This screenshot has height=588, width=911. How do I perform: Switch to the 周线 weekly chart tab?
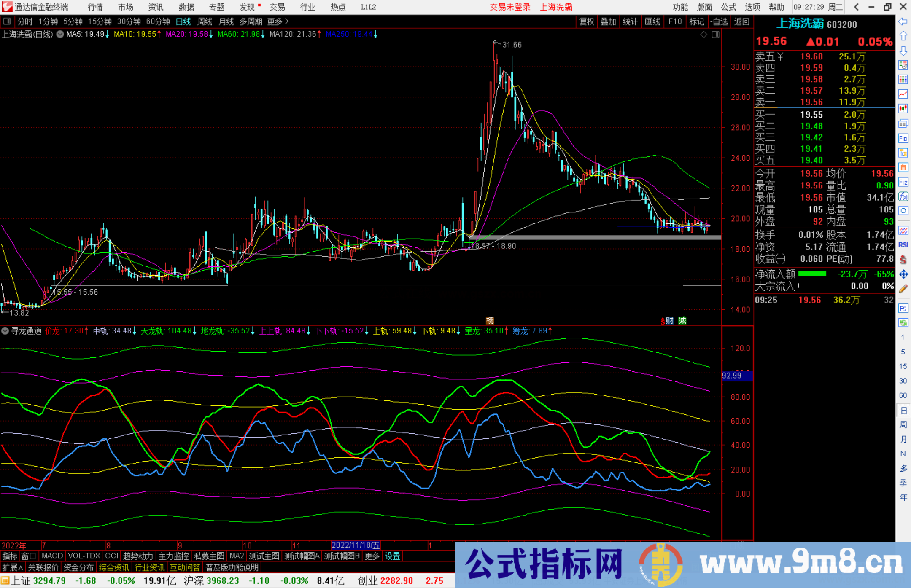coord(205,21)
